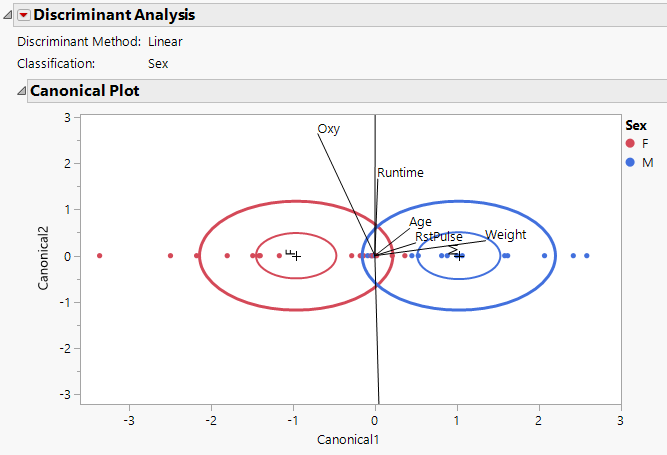Image resolution: width=667 pixels, height=455 pixels.
Task: Select the RstPulse ray label
Action: (x=439, y=237)
